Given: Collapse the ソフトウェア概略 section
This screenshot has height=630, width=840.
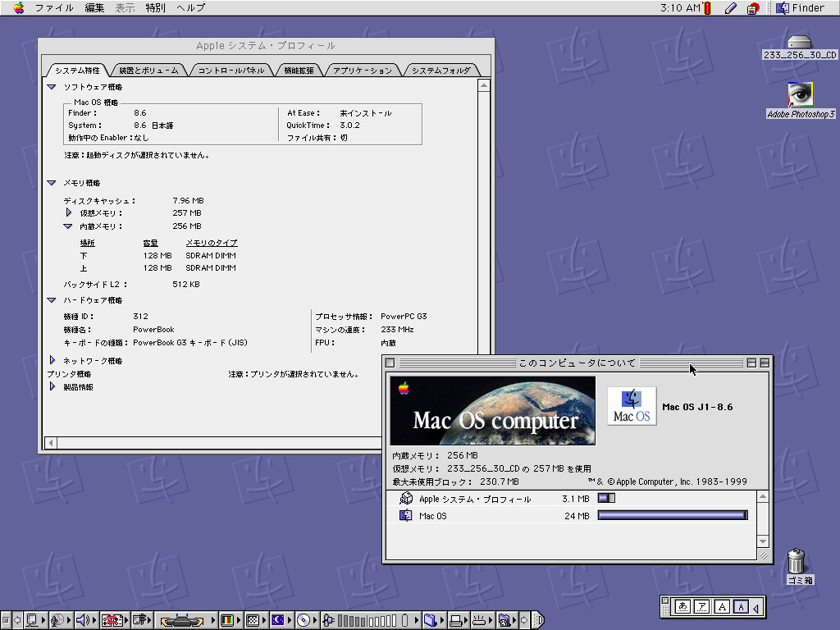Looking at the screenshot, I should click(52, 87).
